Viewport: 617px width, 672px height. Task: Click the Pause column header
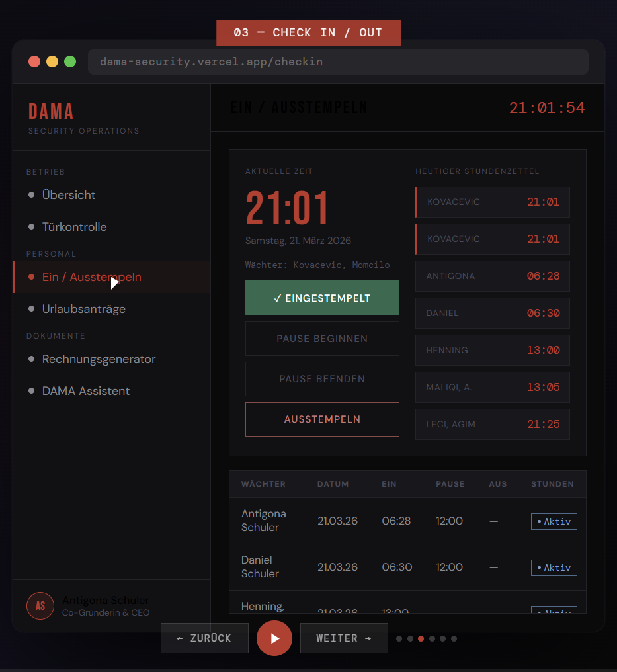coord(450,484)
